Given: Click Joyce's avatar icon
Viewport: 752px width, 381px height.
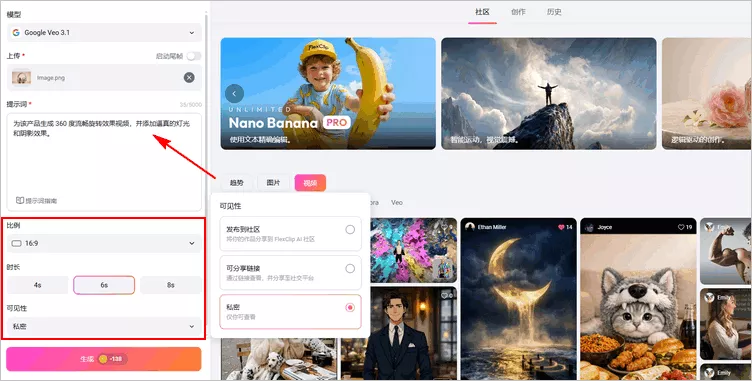Looking at the screenshot, I should (589, 227).
